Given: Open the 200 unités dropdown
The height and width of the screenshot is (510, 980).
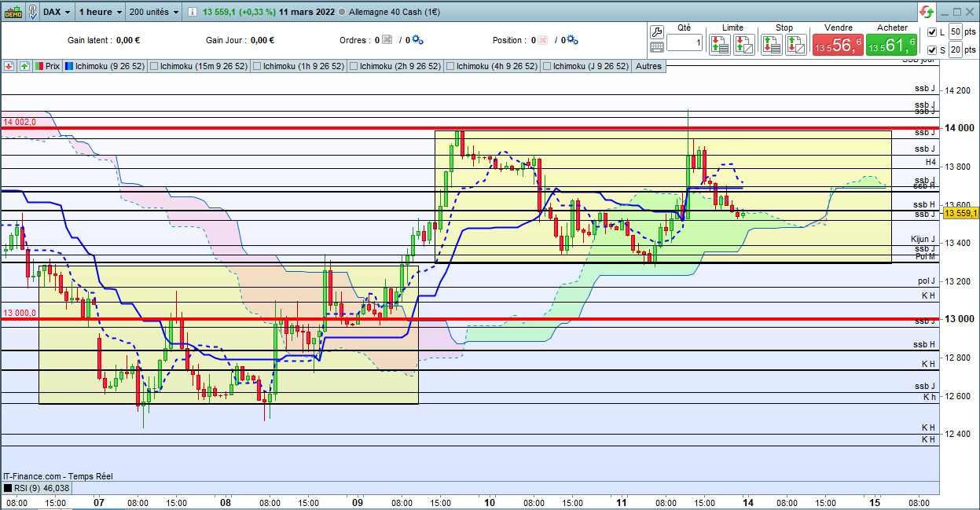Looking at the screenshot, I should tap(152, 12).
